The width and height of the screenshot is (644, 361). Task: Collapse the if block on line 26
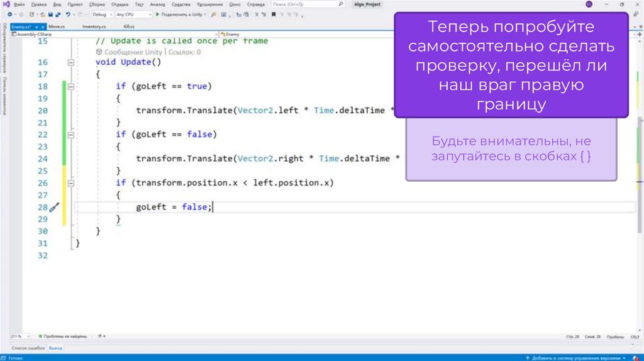coord(70,183)
